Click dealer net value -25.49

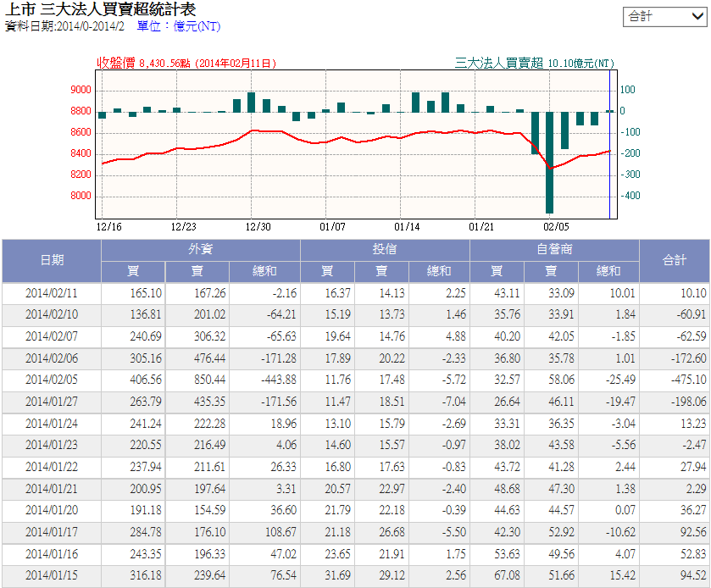pyautogui.click(x=620, y=380)
